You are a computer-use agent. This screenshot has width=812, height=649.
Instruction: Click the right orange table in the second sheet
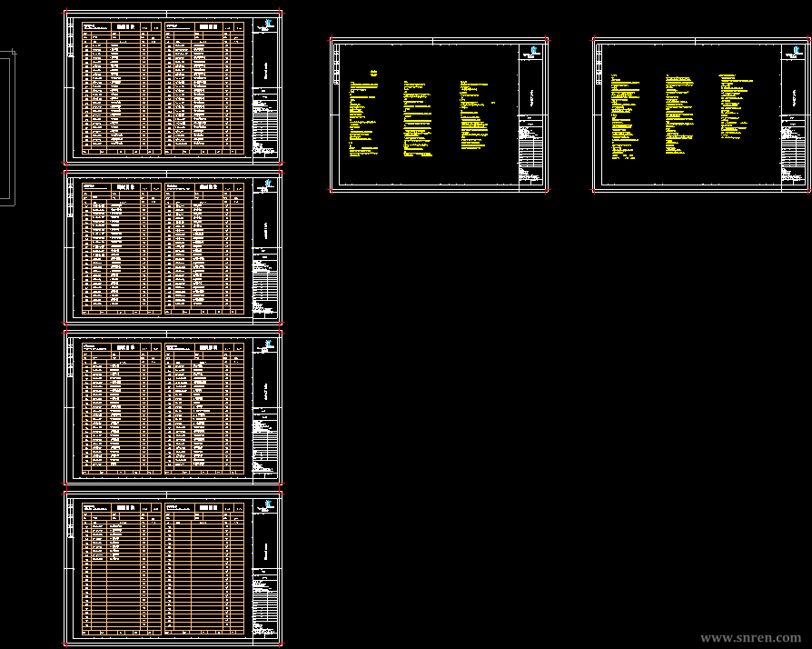[204, 248]
